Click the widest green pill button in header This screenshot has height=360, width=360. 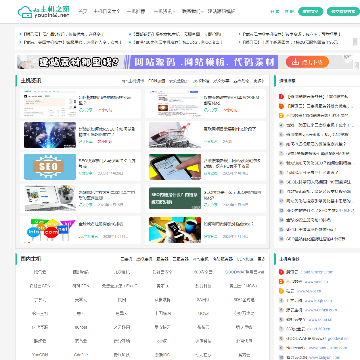[343, 11]
